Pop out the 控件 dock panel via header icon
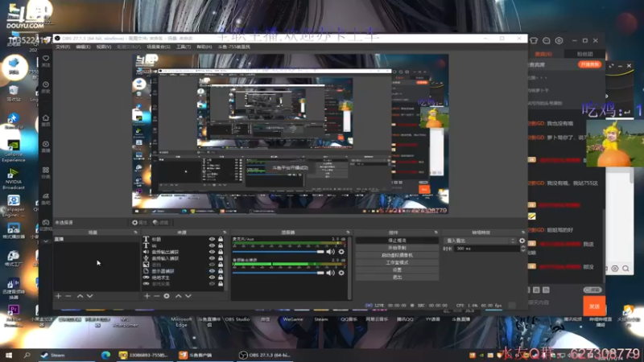 [436, 232]
